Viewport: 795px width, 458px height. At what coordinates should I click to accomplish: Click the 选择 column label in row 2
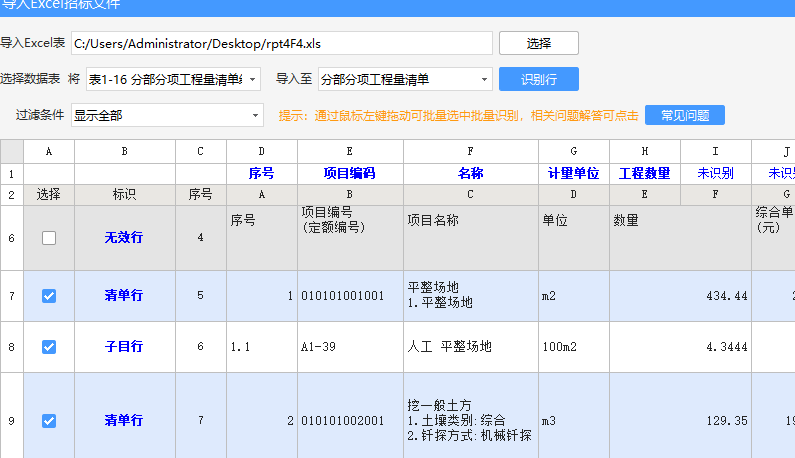click(49, 195)
